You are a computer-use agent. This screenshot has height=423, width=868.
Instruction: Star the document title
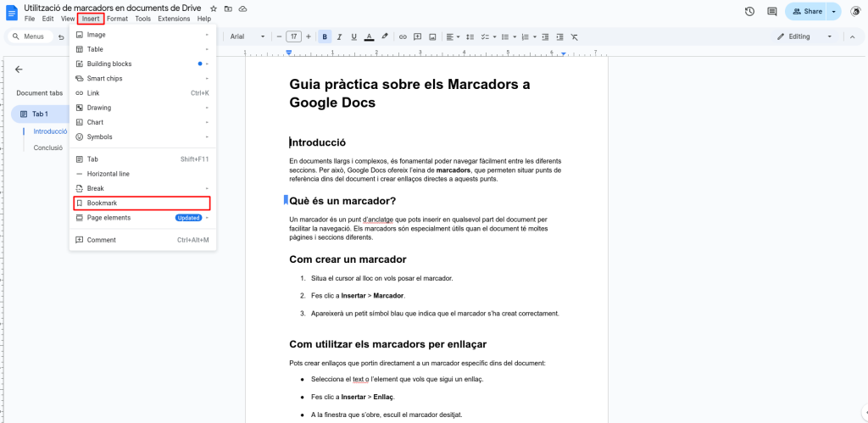214,8
